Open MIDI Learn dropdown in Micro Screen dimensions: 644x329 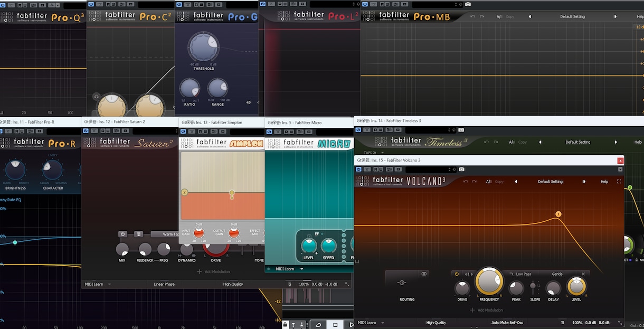[302, 269]
